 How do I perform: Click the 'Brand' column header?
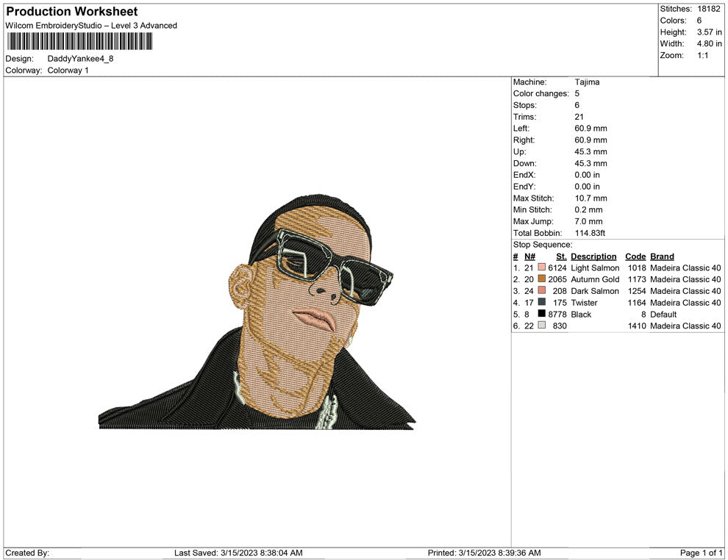pyautogui.click(x=662, y=256)
